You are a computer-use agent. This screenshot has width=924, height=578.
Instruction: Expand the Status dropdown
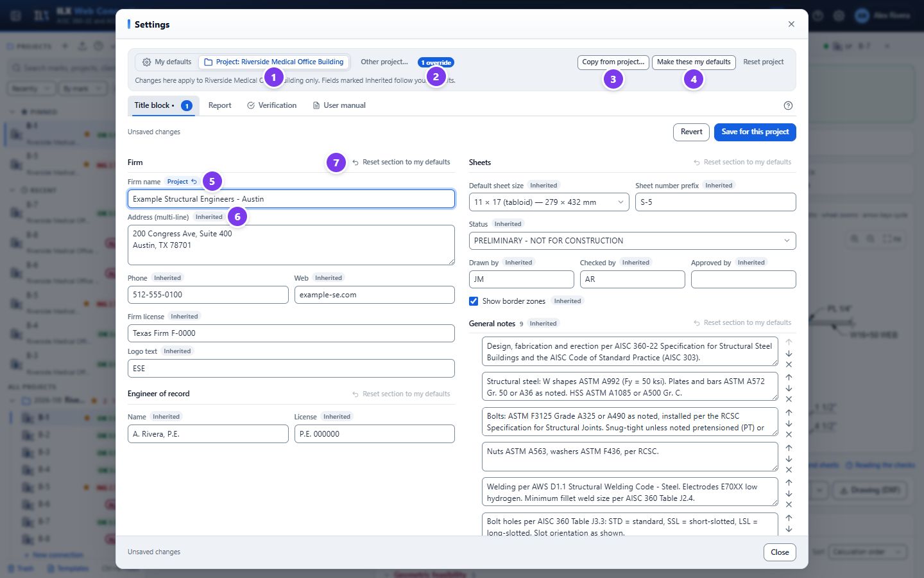click(632, 241)
